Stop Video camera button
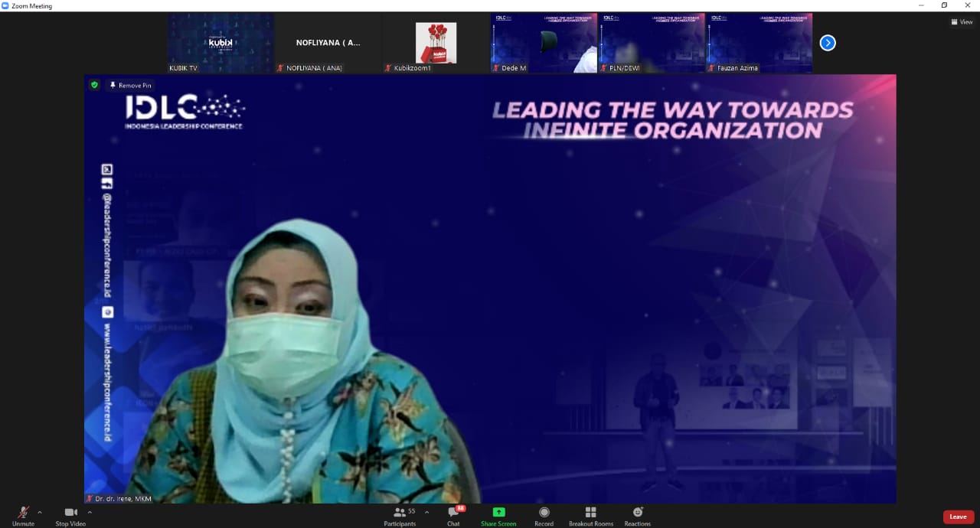The width and height of the screenshot is (980, 528). coord(70,516)
